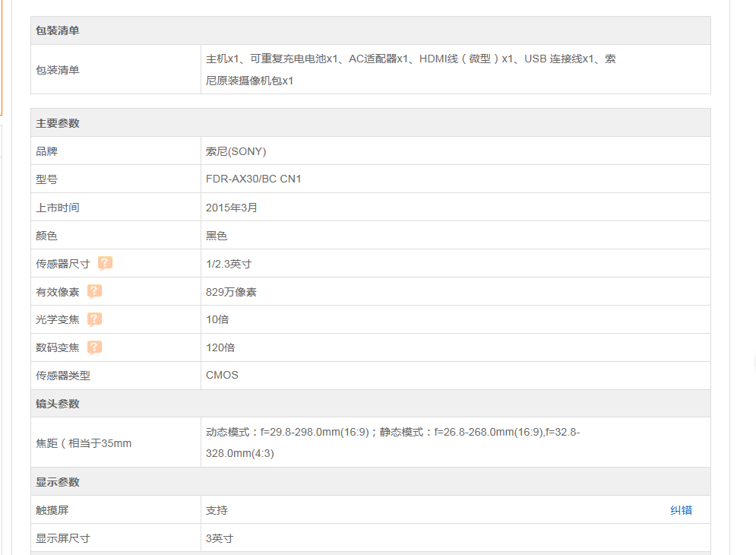The height and width of the screenshot is (555, 756).
Task: Open the help icon beside 有效像素
Action: click(x=94, y=291)
